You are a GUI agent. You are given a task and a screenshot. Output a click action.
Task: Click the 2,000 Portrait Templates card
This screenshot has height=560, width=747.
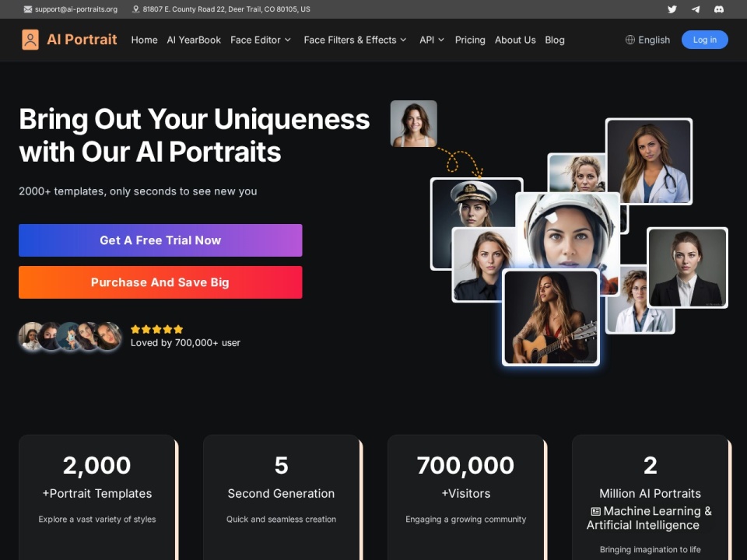(x=97, y=497)
